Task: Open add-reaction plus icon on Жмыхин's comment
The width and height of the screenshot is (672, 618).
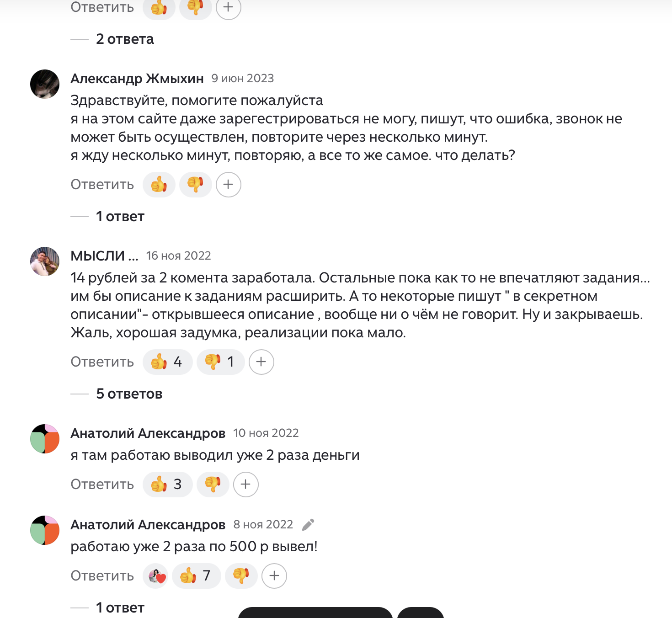Action: pos(228,184)
